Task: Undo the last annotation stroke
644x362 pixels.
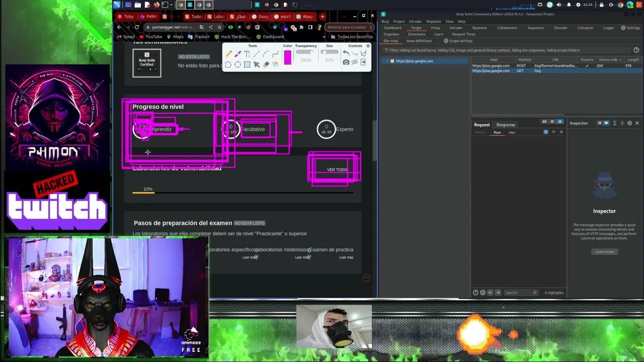Action: [x=346, y=53]
